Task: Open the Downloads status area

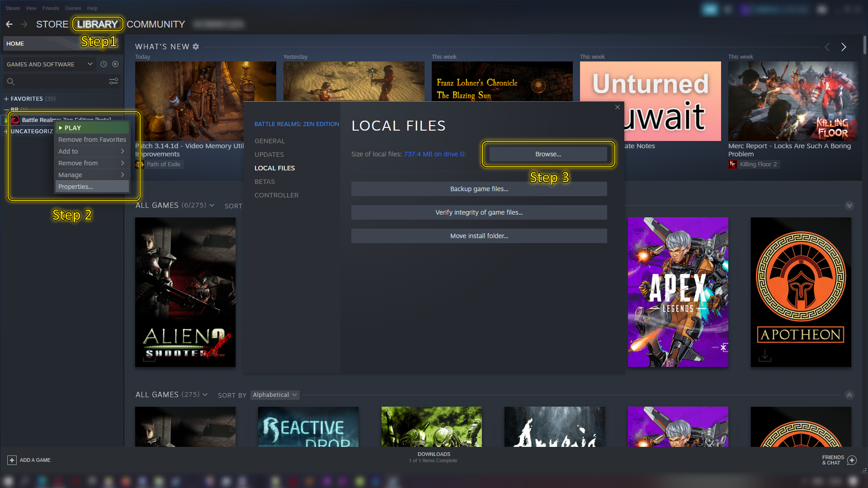Action: [x=434, y=457]
